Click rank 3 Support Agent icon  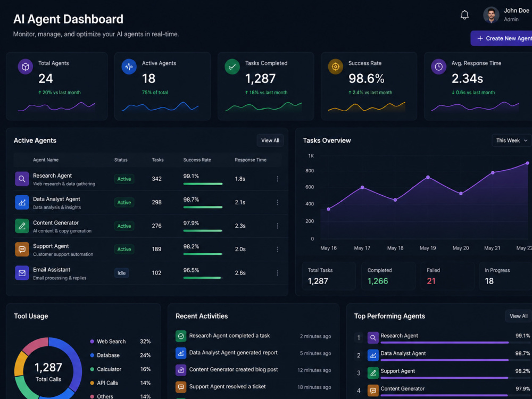(373, 373)
